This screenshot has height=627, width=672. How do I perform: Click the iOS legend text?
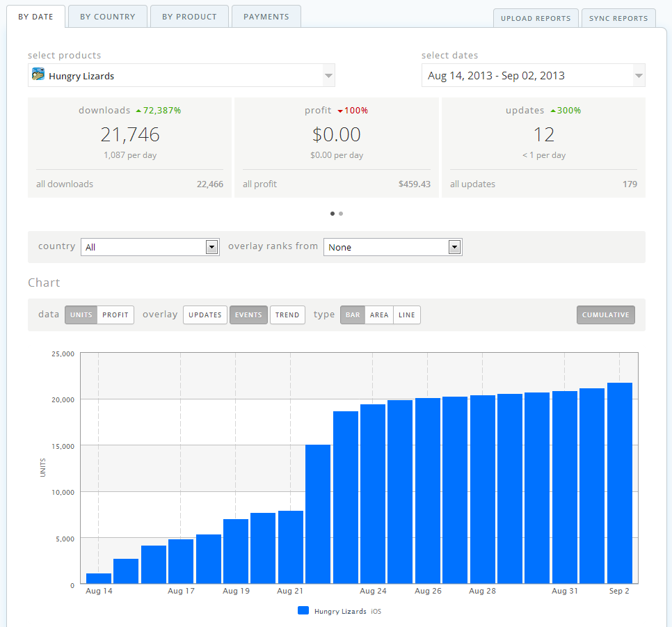pos(376,612)
